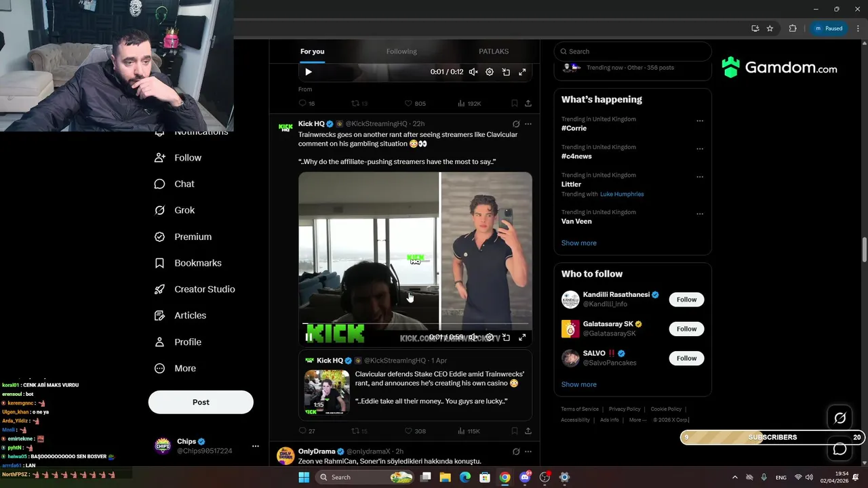
Task: Open Chrome extensions puzzle icon
Action: (x=793, y=28)
